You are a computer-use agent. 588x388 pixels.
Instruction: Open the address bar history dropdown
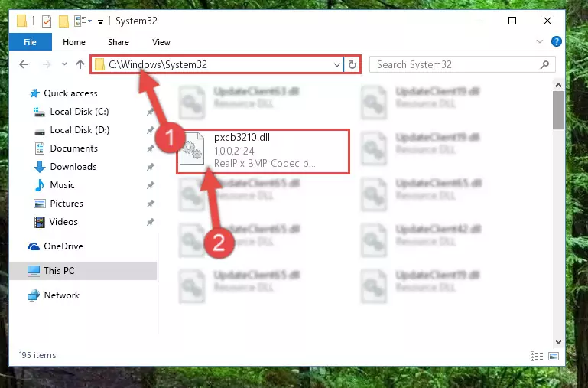337,65
